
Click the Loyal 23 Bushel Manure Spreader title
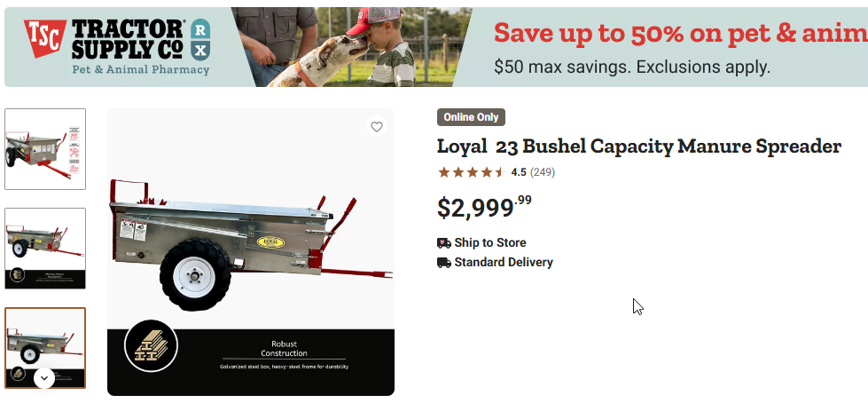point(638,146)
